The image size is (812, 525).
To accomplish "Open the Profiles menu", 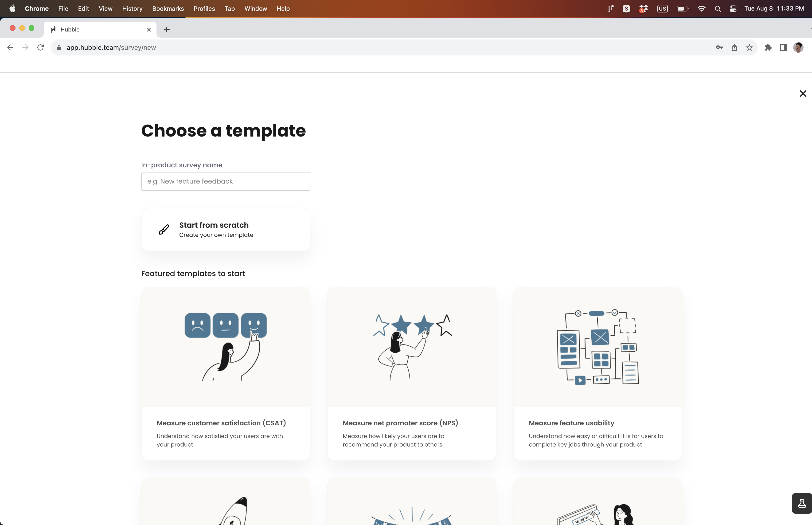I will (204, 8).
